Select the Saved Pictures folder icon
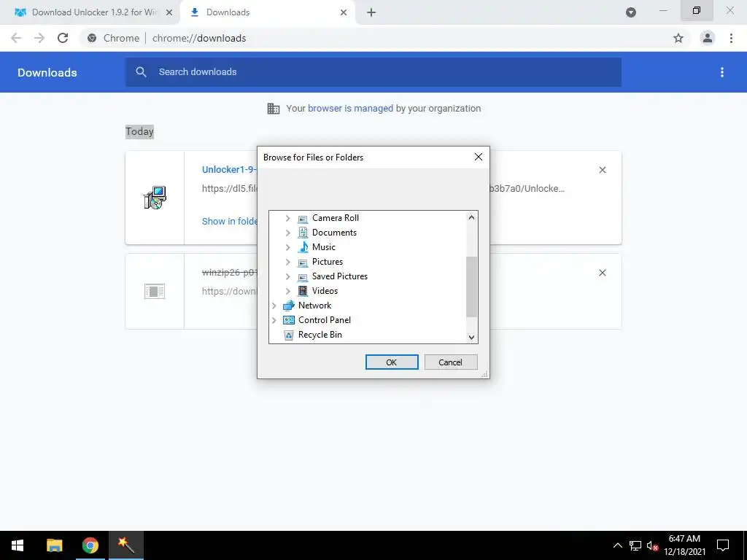Viewport: 747px width, 560px height. (x=303, y=276)
